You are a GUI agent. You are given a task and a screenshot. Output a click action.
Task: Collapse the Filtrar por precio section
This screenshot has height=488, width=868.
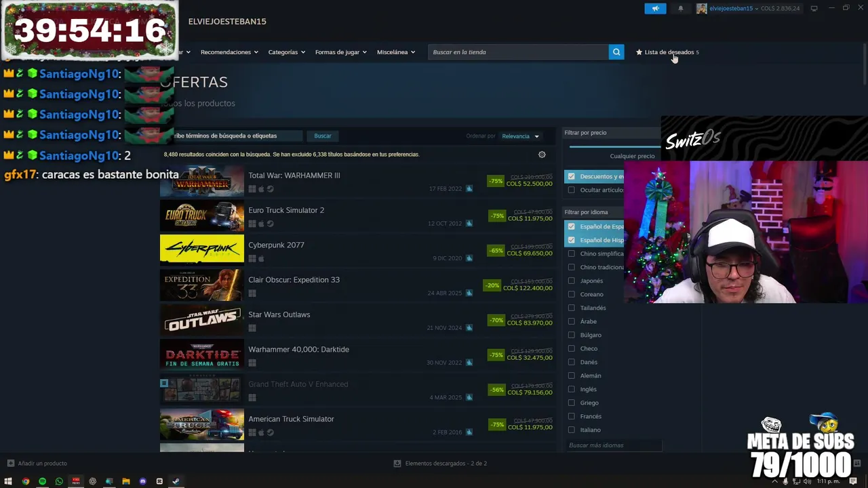tap(612, 133)
